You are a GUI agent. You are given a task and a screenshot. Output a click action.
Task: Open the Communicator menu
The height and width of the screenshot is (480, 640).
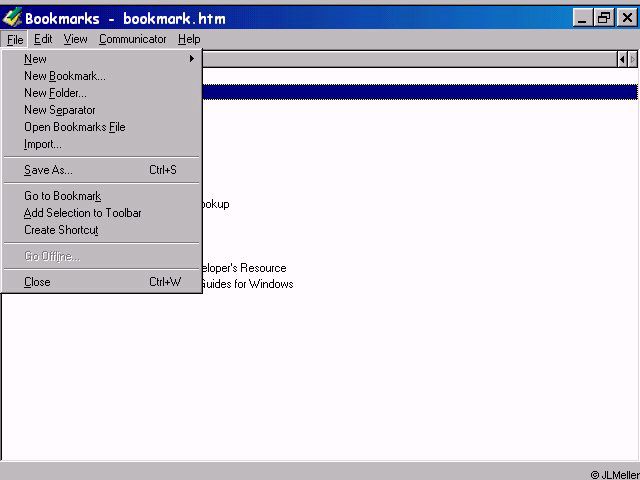pos(133,39)
